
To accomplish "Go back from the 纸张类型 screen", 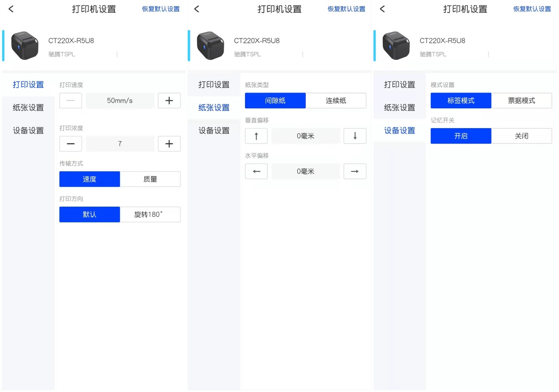I will 197,9.
